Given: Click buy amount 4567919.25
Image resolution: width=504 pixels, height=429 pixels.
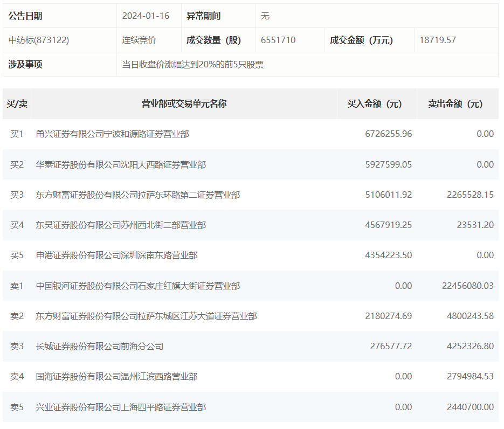Looking at the screenshot, I should [388, 225].
